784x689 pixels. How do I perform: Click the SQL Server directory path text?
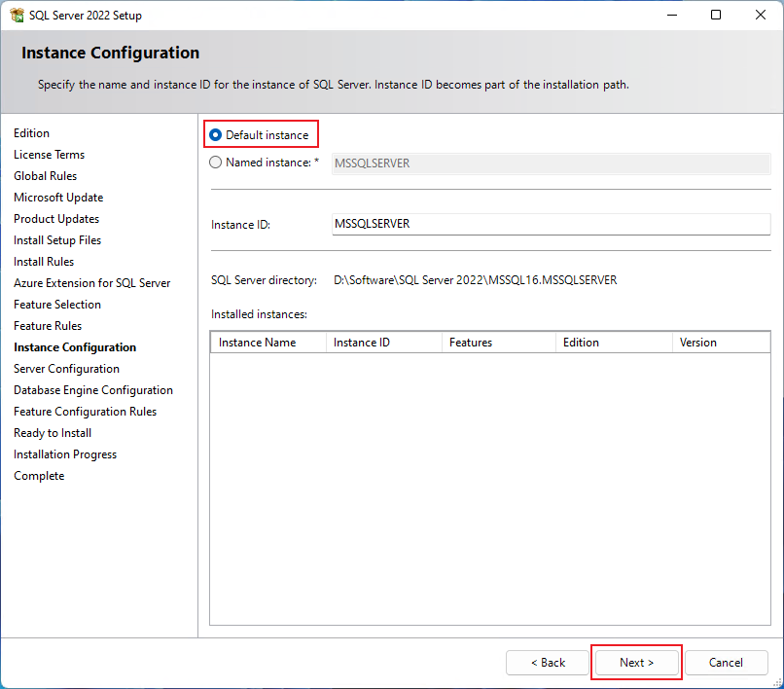tap(475, 280)
